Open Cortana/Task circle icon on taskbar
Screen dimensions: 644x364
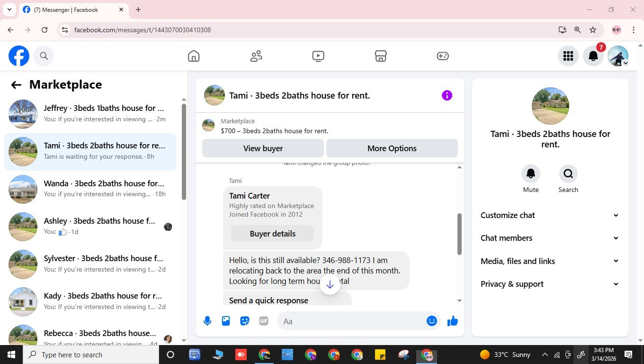(x=170, y=355)
